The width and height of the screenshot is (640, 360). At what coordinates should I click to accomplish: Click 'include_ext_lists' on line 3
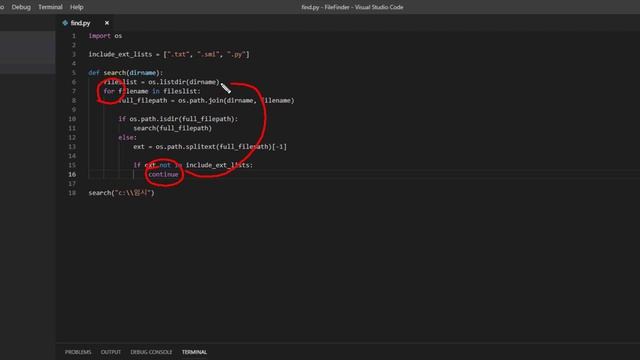point(120,54)
